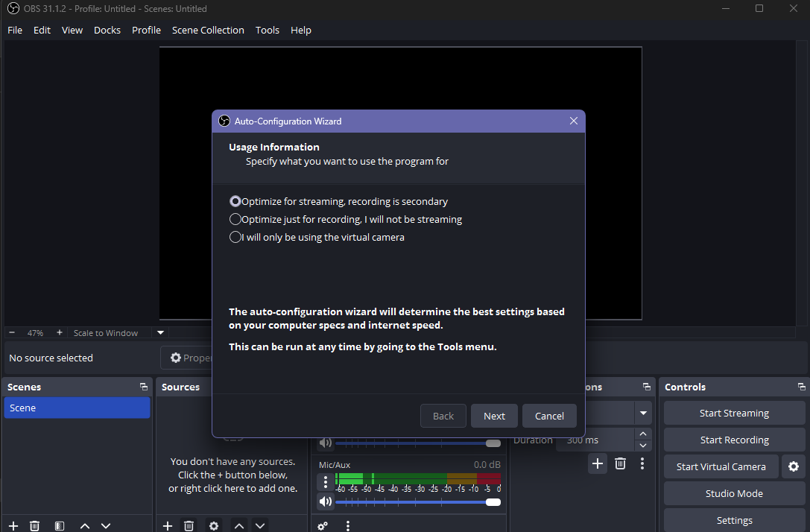Open advanced audio properties gear icon
Image resolution: width=810 pixels, height=532 pixels.
point(322,525)
